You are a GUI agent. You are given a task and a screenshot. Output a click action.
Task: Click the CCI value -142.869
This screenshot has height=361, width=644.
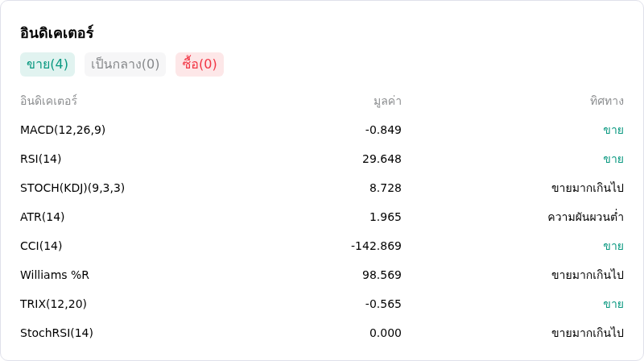(x=376, y=246)
